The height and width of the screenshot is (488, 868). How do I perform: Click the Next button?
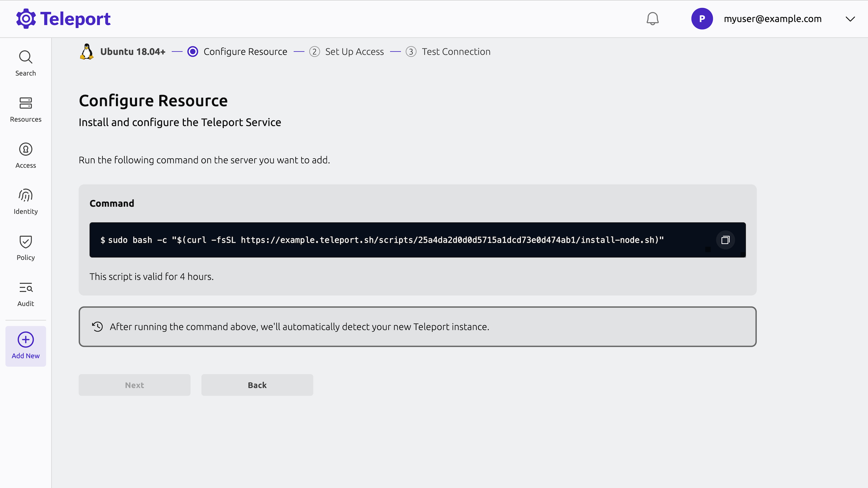click(134, 385)
